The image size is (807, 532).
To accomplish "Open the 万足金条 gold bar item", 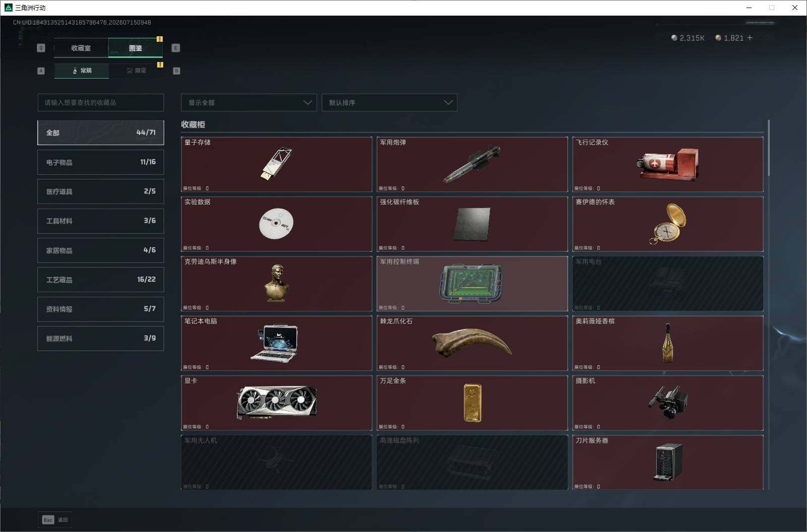I will (x=472, y=403).
